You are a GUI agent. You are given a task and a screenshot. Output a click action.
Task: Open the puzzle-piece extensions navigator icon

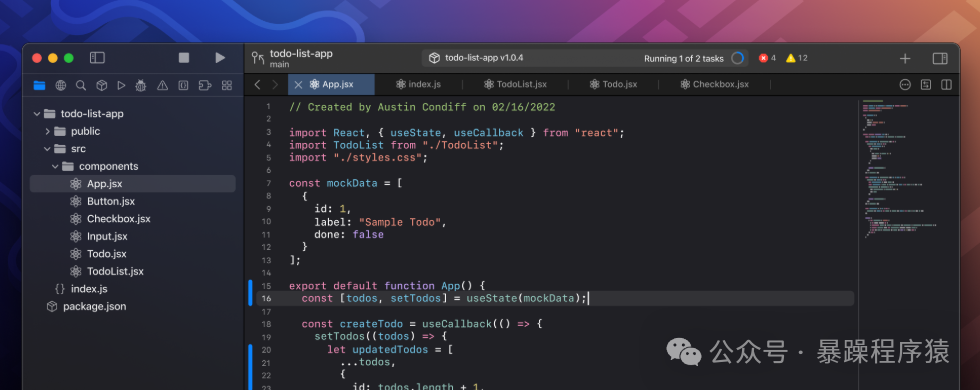point(205,86)
